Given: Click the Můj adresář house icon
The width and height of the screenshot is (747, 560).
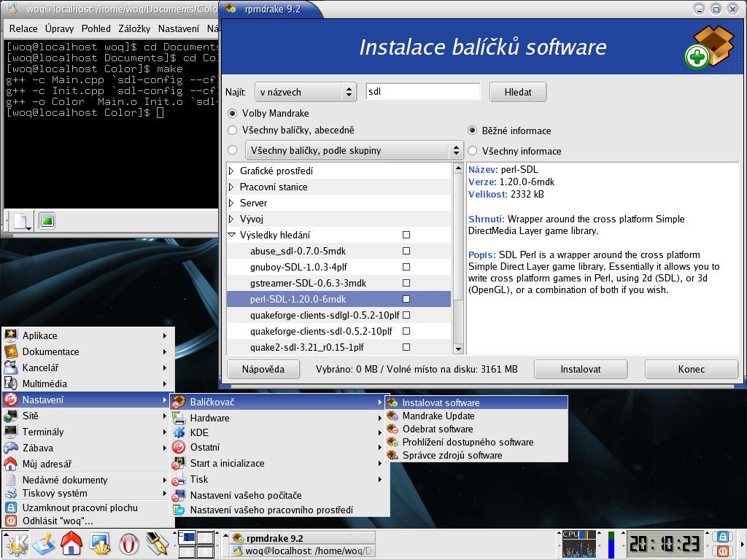Looking at the screenshot, I should tap(11, 464).
